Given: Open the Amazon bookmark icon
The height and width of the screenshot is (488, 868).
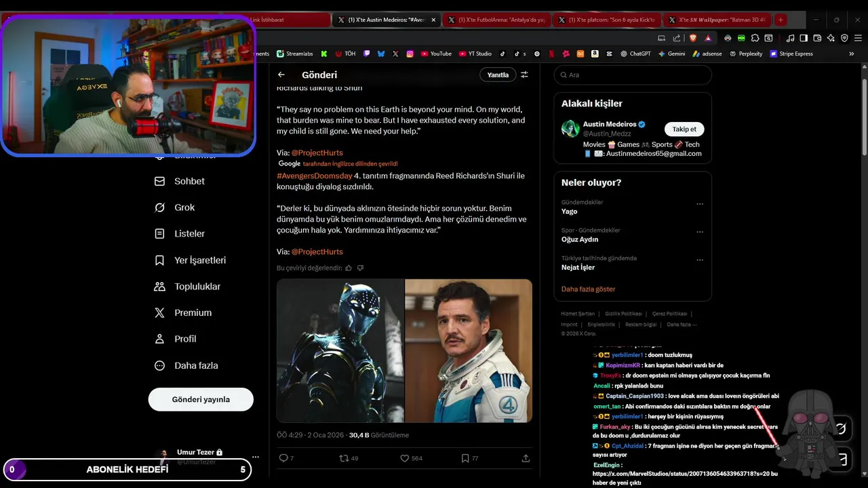Looking at the screenshot, I should click(x=594, y=54).
